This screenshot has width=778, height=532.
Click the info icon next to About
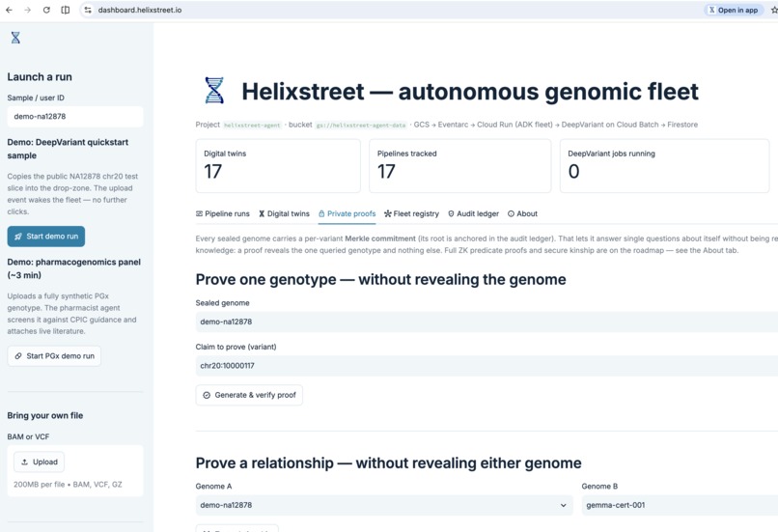pos(511,214)
